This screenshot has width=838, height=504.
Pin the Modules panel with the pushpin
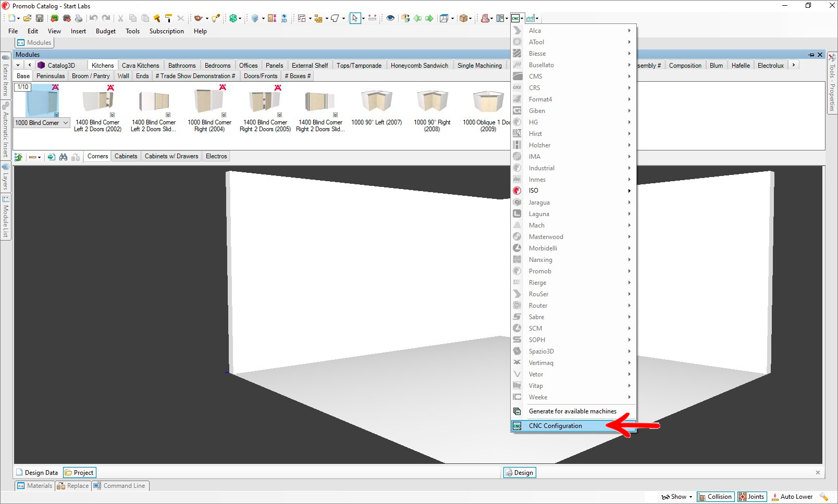pos(811,55)
